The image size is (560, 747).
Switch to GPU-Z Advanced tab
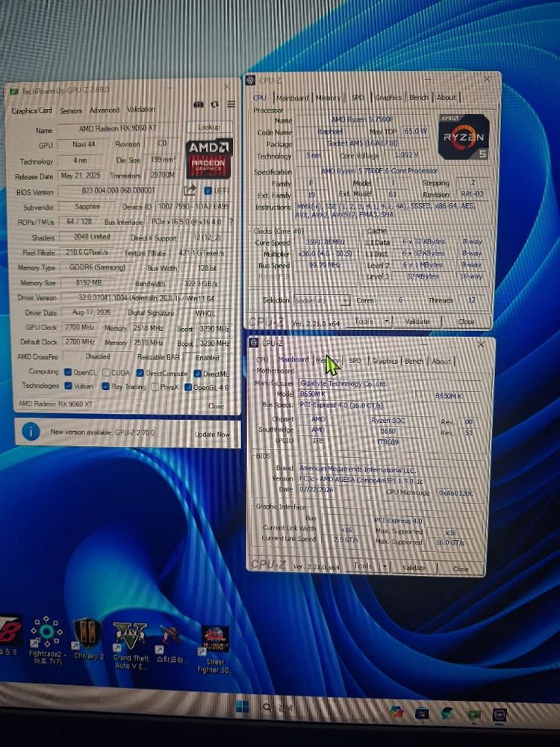105,110
